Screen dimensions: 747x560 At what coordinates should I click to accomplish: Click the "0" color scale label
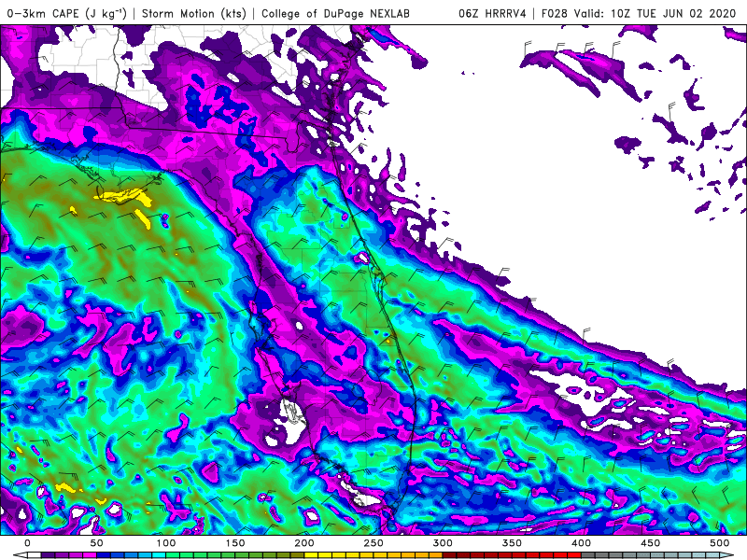point(27,543)
